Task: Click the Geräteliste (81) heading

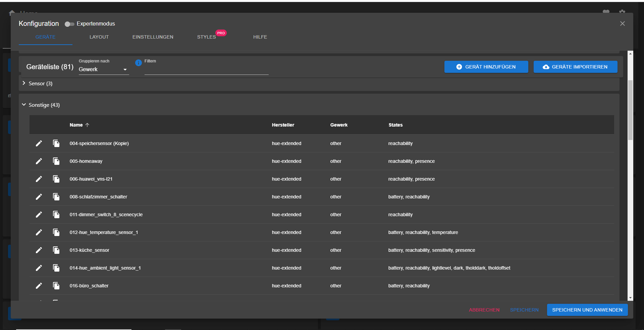Action: (x=50, y=67)
